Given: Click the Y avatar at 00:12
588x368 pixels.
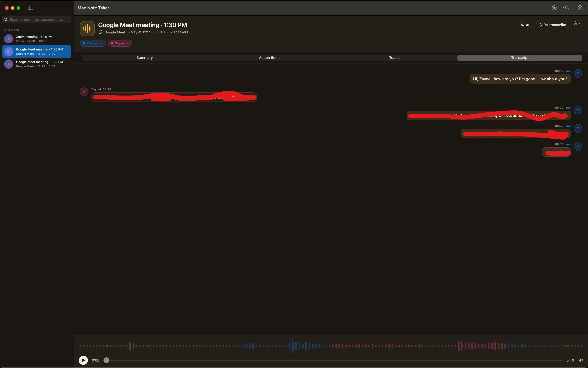Looking at the screenshot, I should [578, 73].
